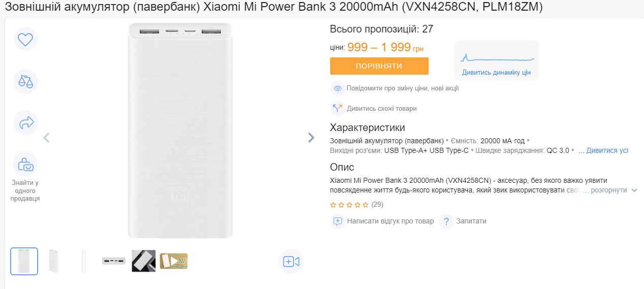This screenshot has width=644, height=289.
Task: Add product to favorites with heart icon
Action: (25, 39)
